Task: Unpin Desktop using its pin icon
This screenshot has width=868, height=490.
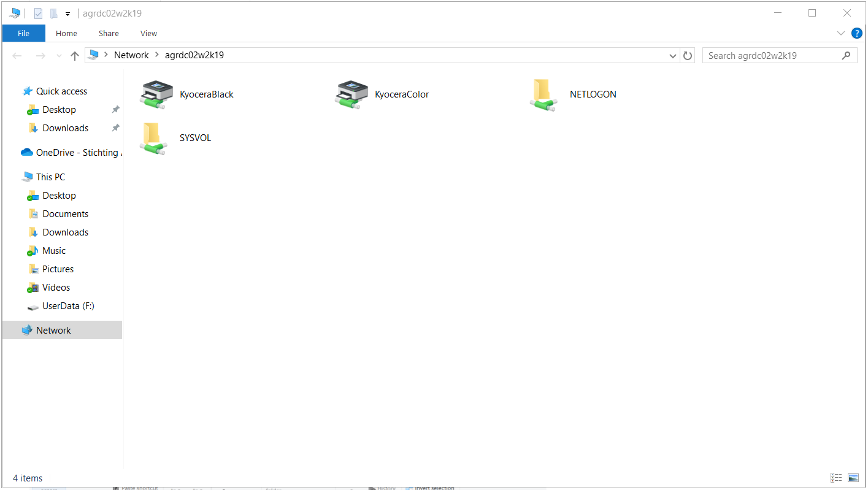Action: (x=115, y=110)
